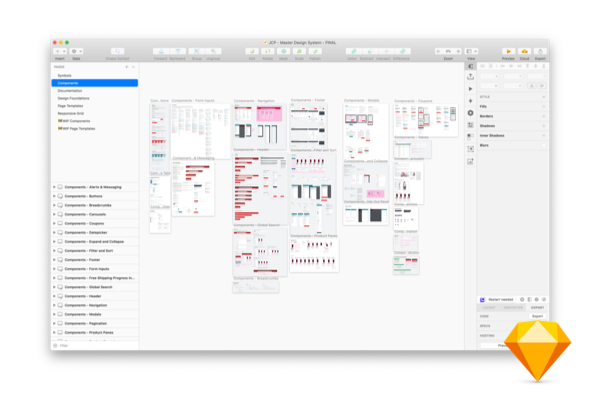This screenshot has height=400, width=600.
Task: Add a border in Borders section
Action: coord(543,116)
